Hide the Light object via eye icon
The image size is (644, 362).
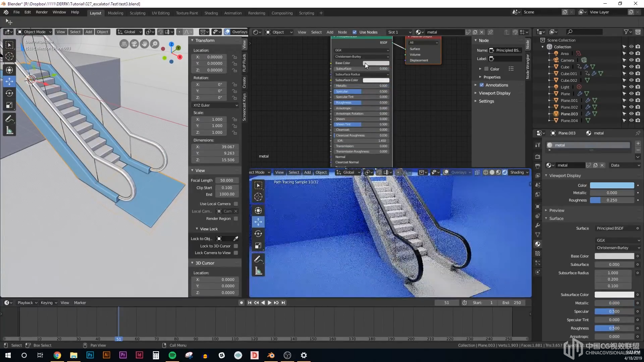pos(631,87)
